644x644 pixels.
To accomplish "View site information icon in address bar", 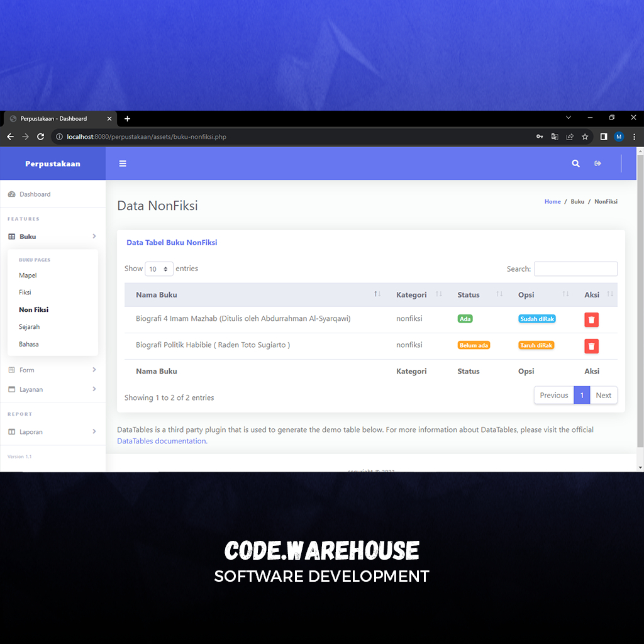I will coord(59,136).
